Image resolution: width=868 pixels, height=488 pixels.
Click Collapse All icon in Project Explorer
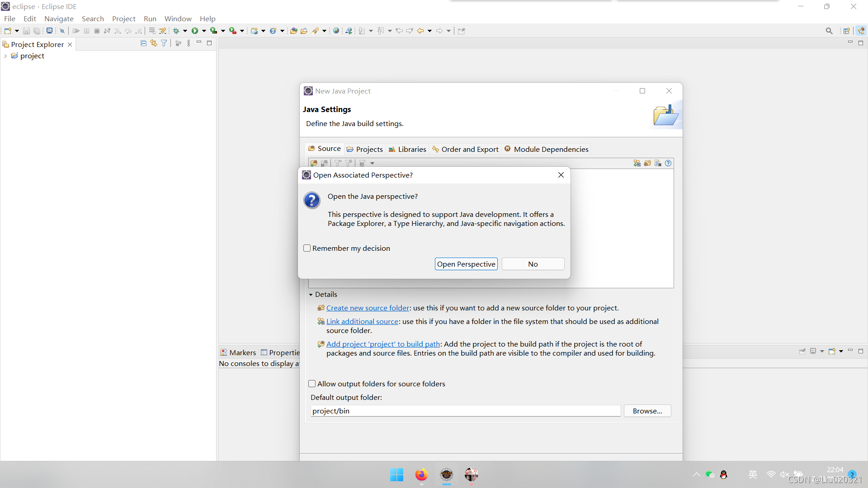(x=143, y=43)
